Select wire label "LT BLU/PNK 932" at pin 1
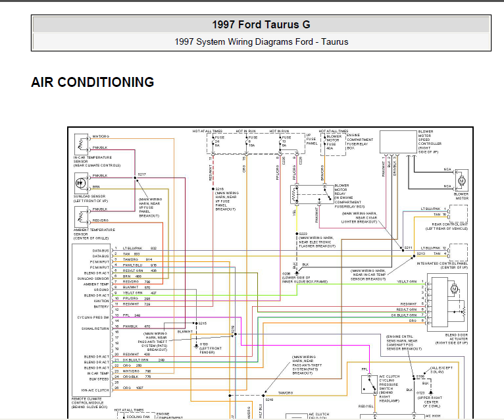Viewport: 504px width, 420px height. (x=139, y=248)
